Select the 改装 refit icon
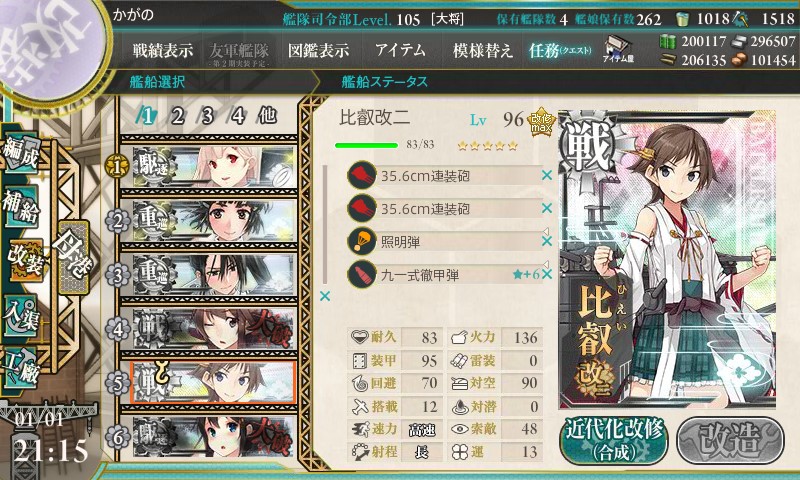 23,260
